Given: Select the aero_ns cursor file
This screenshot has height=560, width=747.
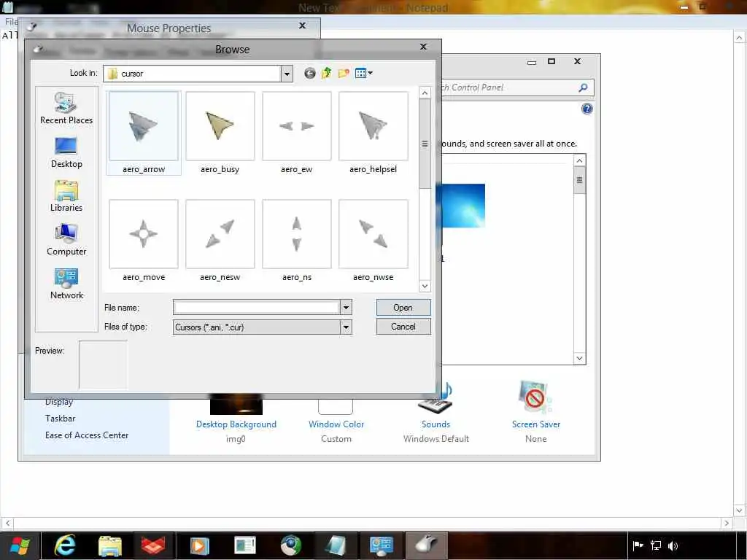Looking at the screenshot, I should coord(296,241).
